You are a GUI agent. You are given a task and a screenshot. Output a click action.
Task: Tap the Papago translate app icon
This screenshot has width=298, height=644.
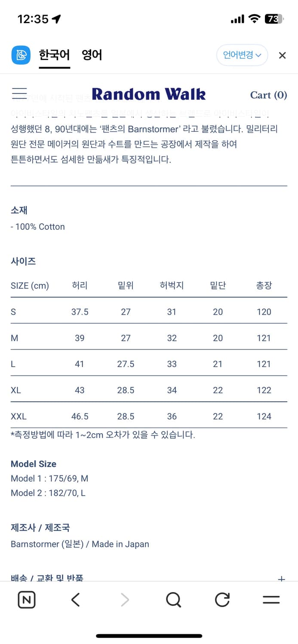(x=21, y=55)
